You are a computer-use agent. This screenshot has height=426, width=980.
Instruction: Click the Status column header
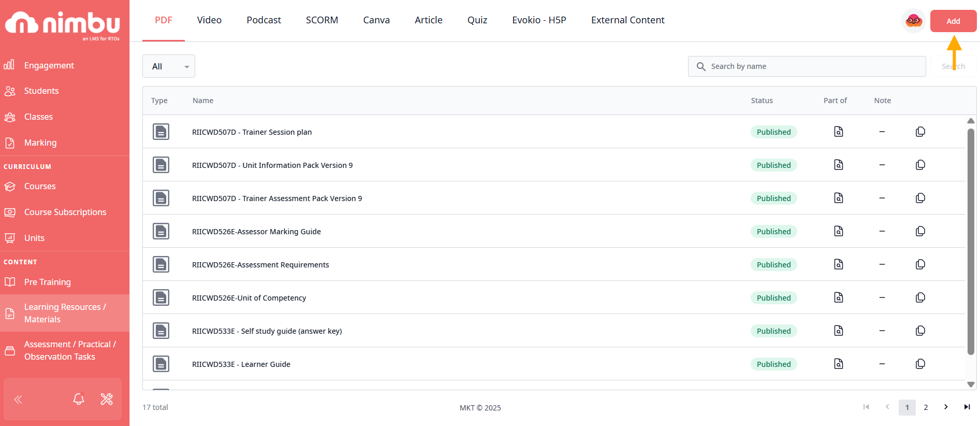762,101
